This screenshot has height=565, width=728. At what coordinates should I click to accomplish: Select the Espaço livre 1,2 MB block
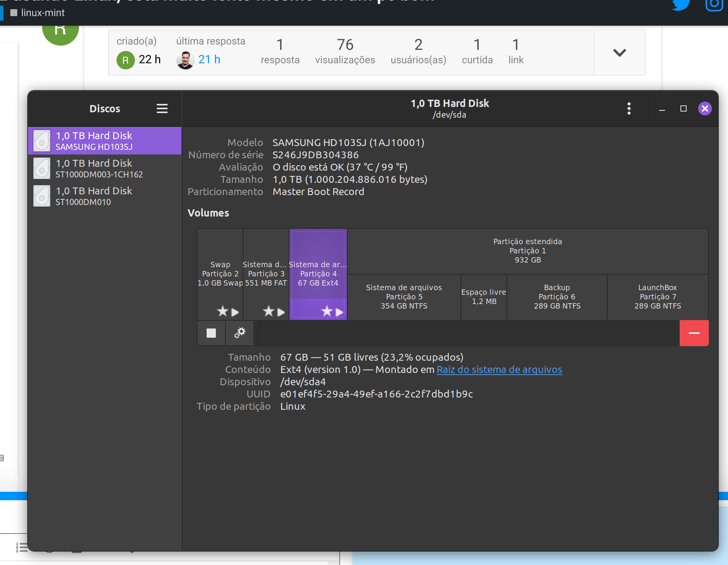[484, 297]
